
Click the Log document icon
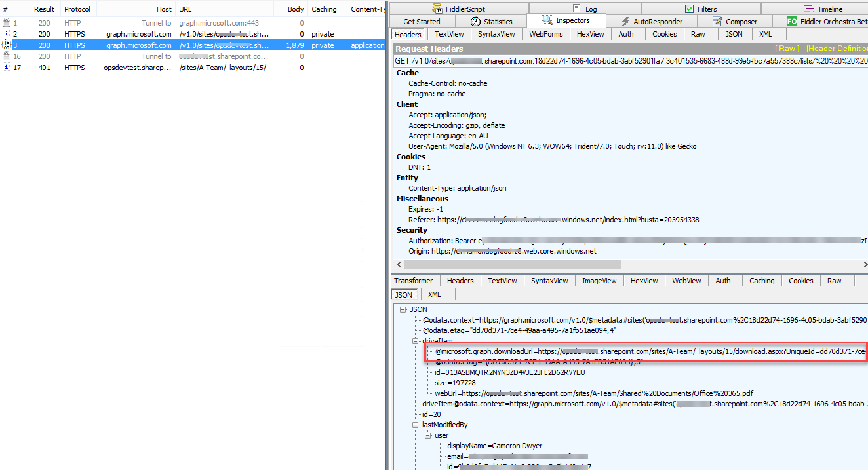(x=576, y=9)
